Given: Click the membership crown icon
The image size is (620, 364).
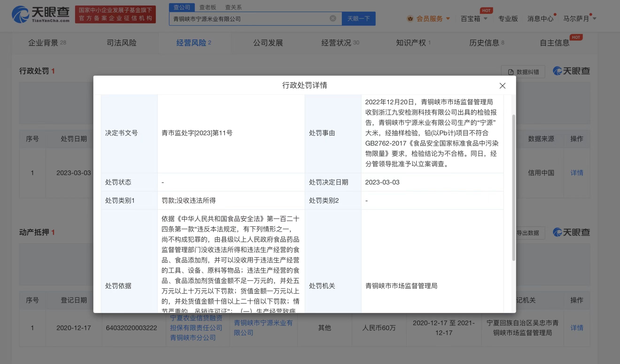Looking at the screenshot, I should coord(410,19).
